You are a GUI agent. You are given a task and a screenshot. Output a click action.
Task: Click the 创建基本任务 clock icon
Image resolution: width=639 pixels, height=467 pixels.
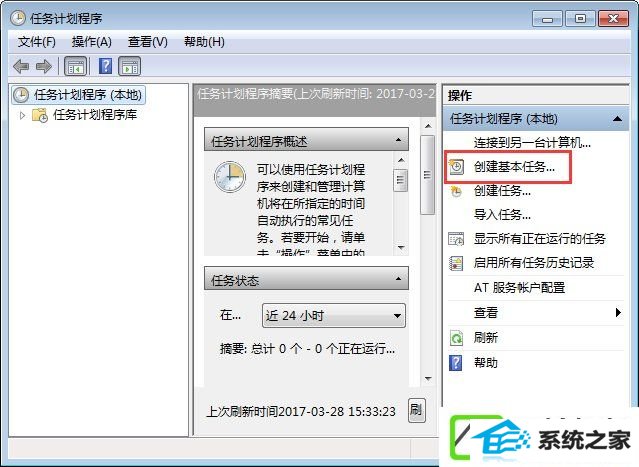coord(456,167)
